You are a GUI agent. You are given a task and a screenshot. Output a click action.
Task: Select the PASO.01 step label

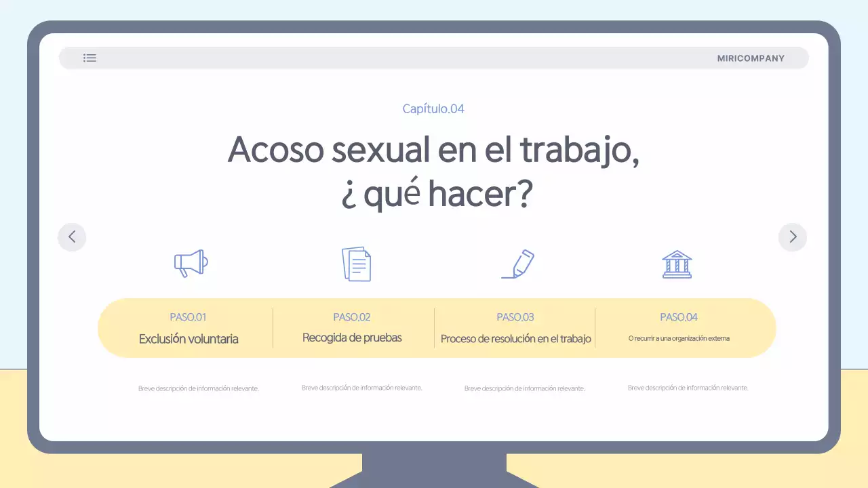tap(188, 317)
